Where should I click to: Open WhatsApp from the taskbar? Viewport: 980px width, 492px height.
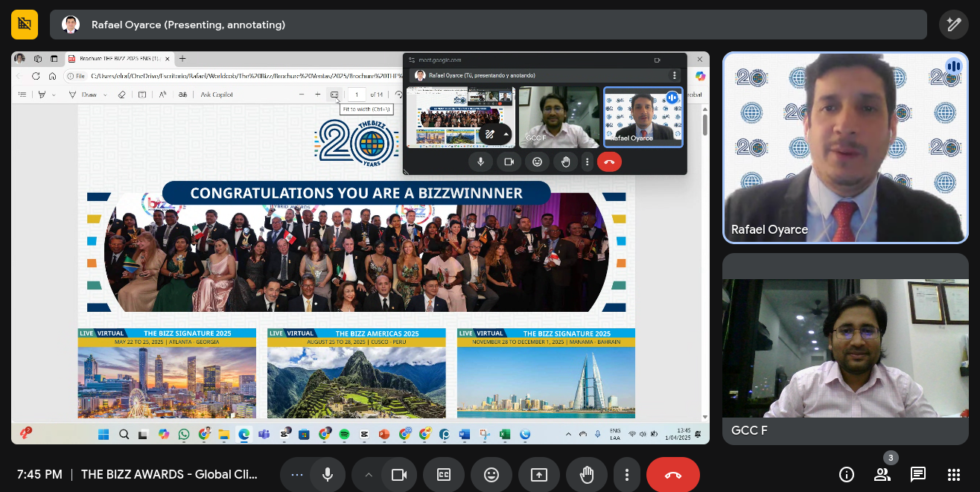pyautogui.click(x=183, y=434)
